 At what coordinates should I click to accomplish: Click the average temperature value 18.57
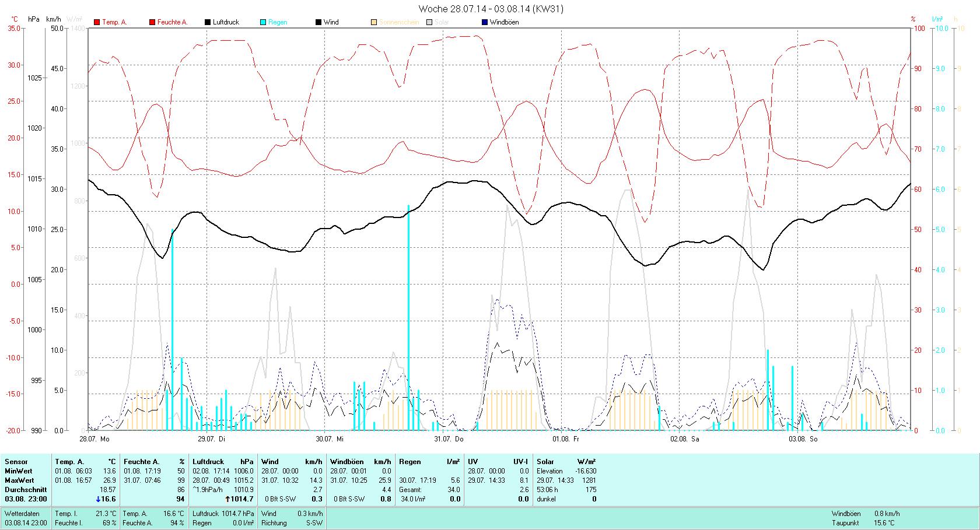[108, 490]
